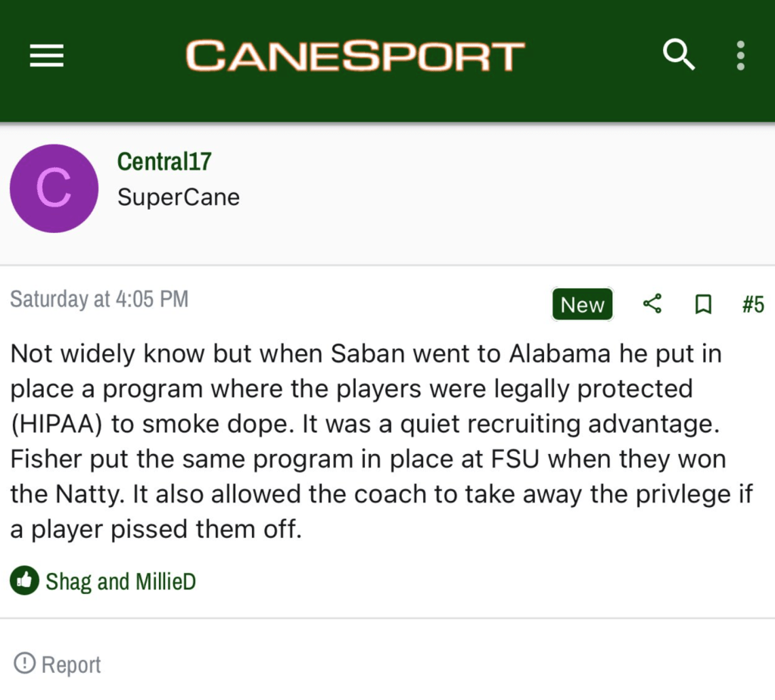Open Central17's purple avatar

tap(54, 188)
